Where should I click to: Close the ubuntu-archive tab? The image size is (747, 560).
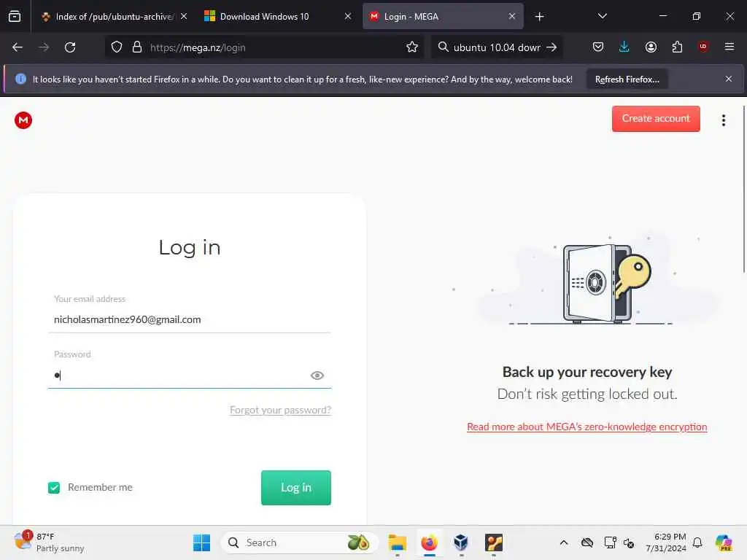click(x=184, y=17)
